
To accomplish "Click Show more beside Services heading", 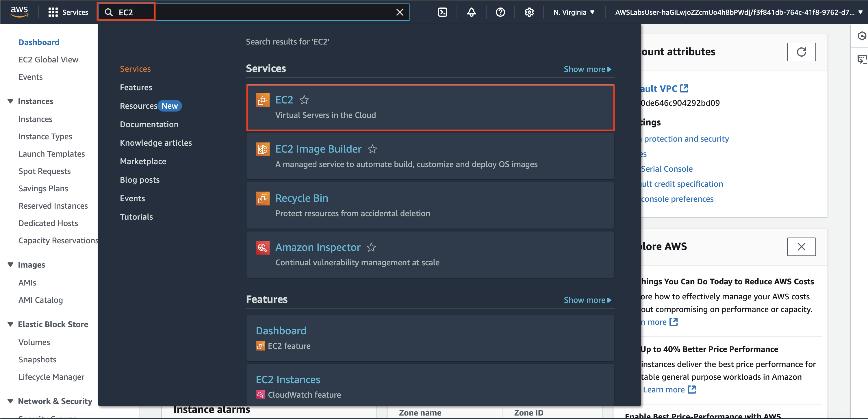I will point(587,69).
